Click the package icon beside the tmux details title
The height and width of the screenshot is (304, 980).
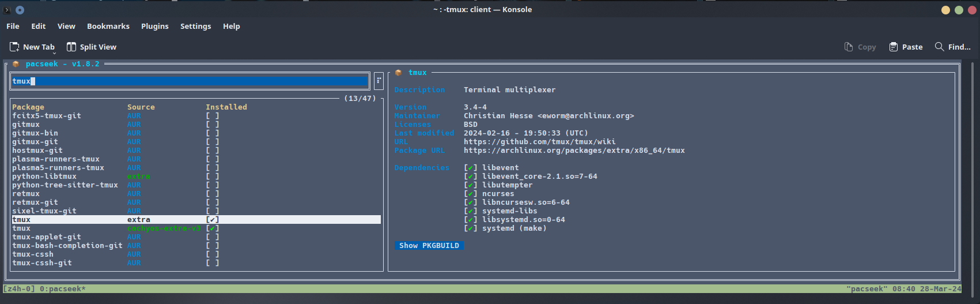398,73
